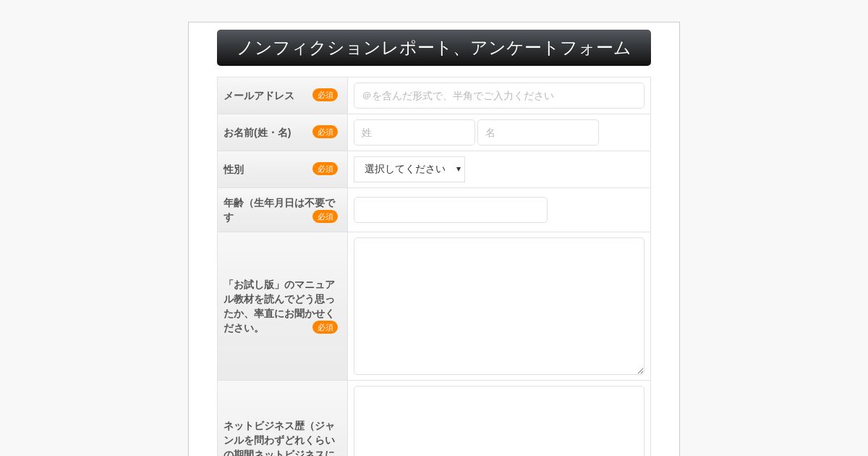Click the お試し版 feedback textarea

coord(498,306)
